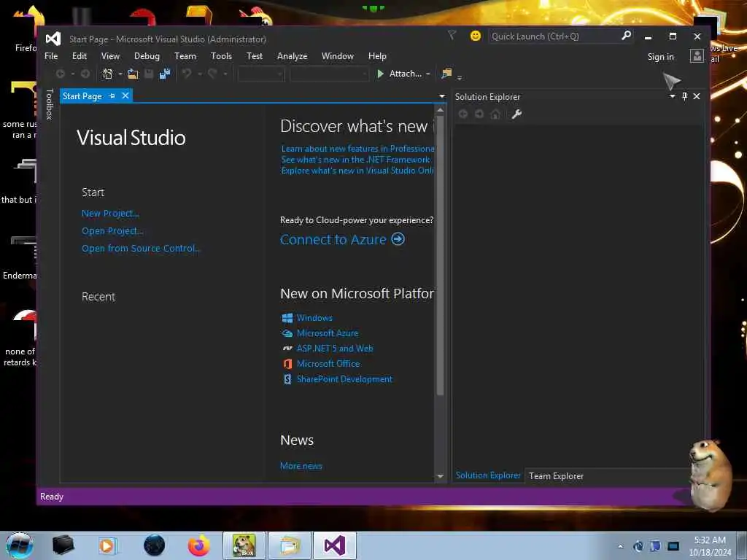Viewport: 747px width, 560px height.
Task: Click the Visual Studio logo icon
Action: tap(53, 39)
